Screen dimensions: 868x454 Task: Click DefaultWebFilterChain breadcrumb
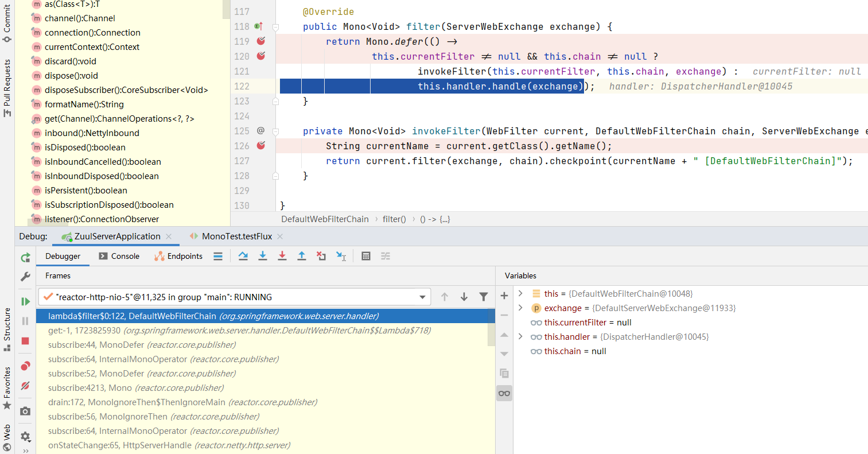pyautogui.click(x=325, y=219)
